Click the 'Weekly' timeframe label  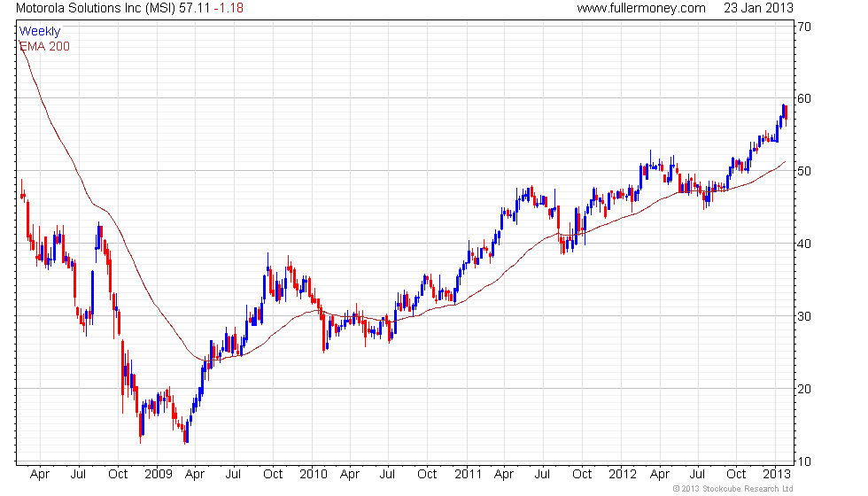(39, 31)
